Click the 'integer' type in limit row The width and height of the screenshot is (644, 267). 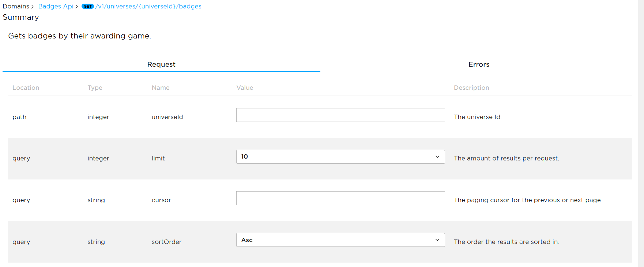pyautogui.click(x=98, y=158)
